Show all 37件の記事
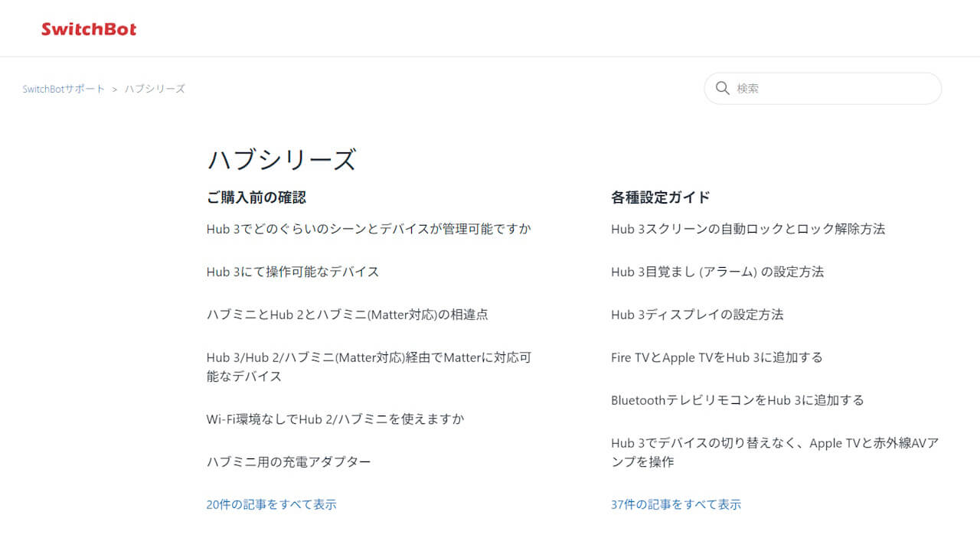The height and width of the screenshot is (551, 980). [x=676, y=504]
